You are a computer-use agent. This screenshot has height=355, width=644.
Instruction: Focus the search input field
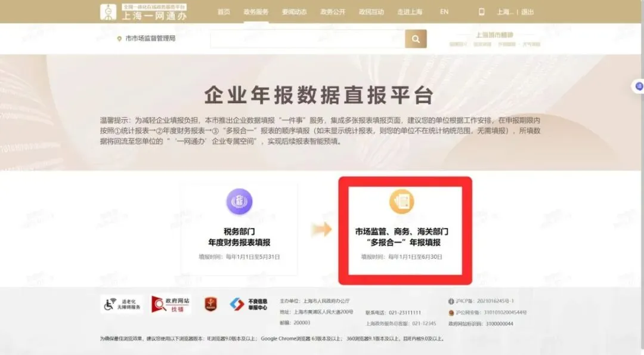click(308, 39)
